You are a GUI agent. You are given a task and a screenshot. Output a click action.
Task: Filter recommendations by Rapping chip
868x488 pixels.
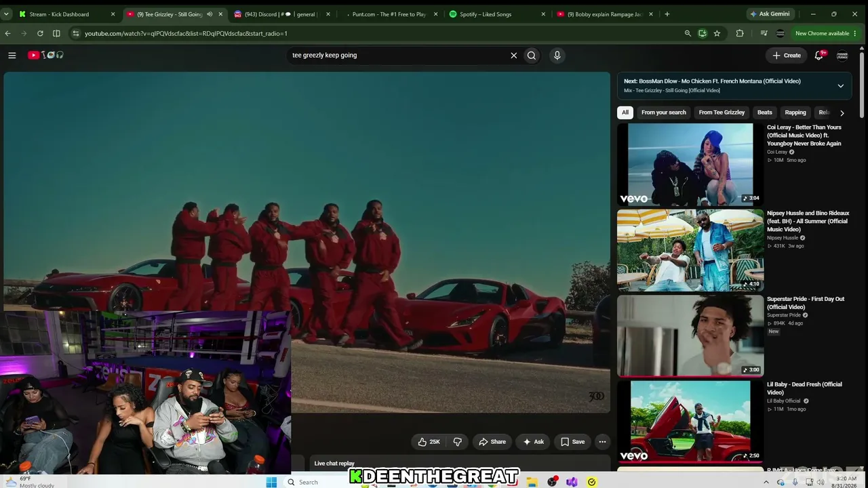(795, 113)
